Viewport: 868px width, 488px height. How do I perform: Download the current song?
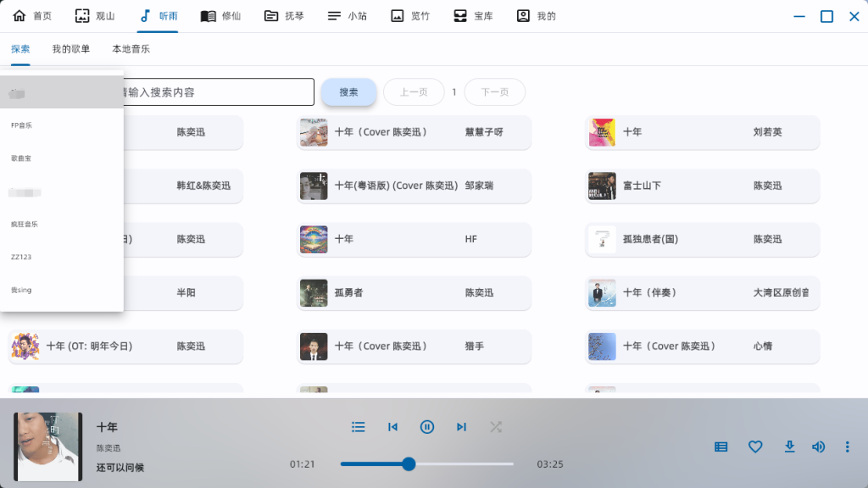tap(789, 447)
